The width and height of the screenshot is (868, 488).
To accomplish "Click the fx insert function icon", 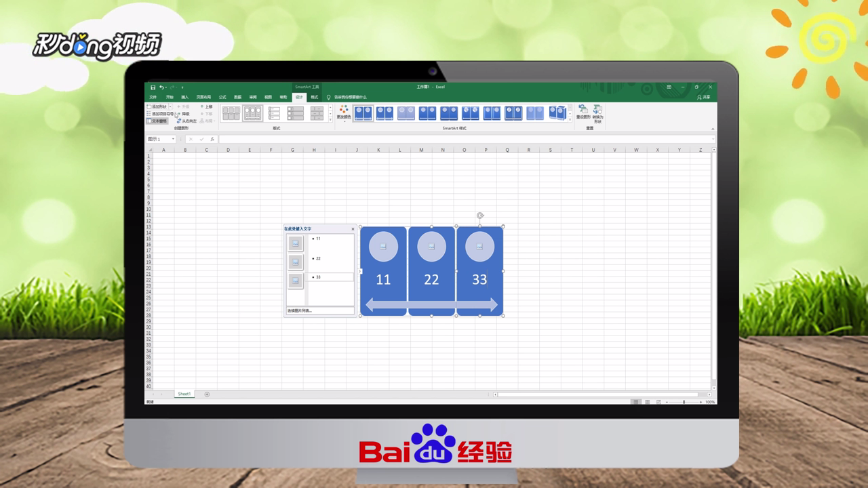I will (212, 139).
